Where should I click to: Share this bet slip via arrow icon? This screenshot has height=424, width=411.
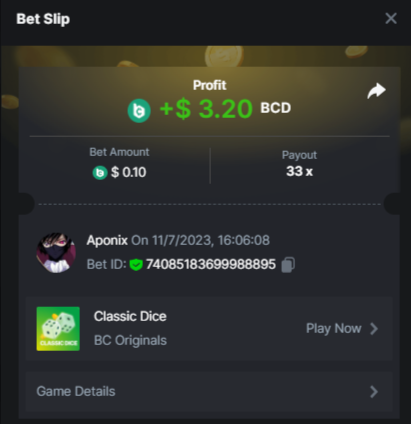point(376,91)
